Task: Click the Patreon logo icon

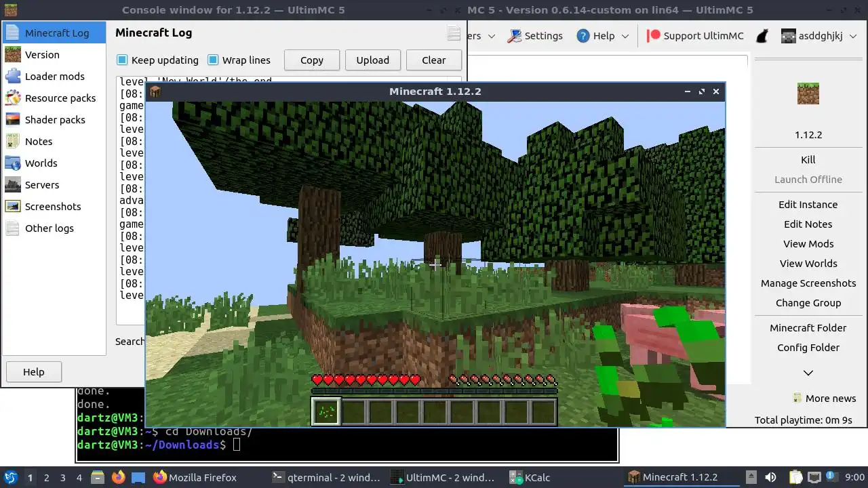Action: [x=653, y=36]
